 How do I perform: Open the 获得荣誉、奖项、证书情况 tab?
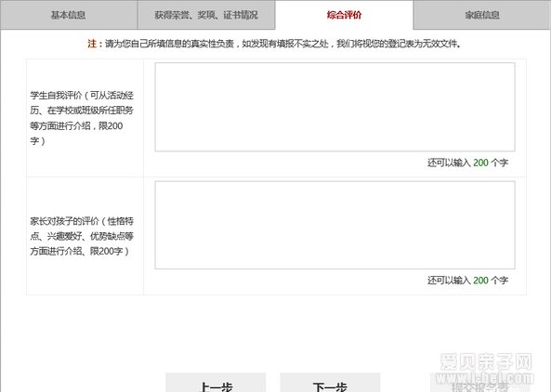(206, 15)
